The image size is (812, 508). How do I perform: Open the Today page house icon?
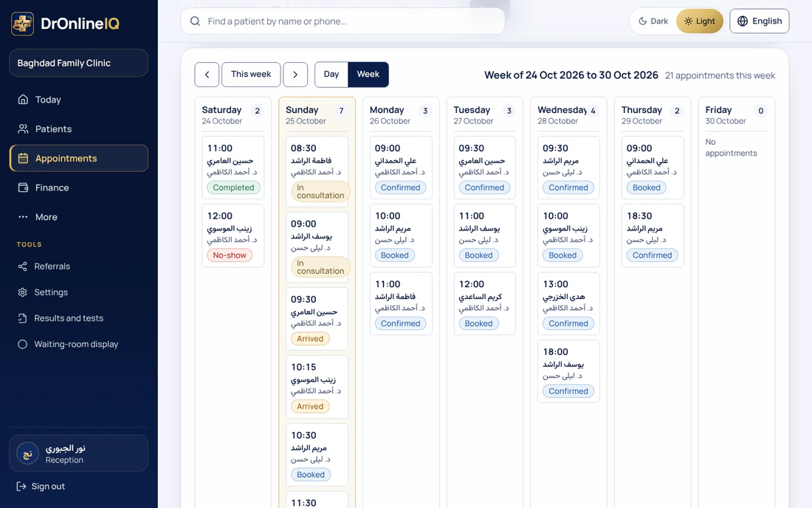pyautogui.click(x=23, y=100)
